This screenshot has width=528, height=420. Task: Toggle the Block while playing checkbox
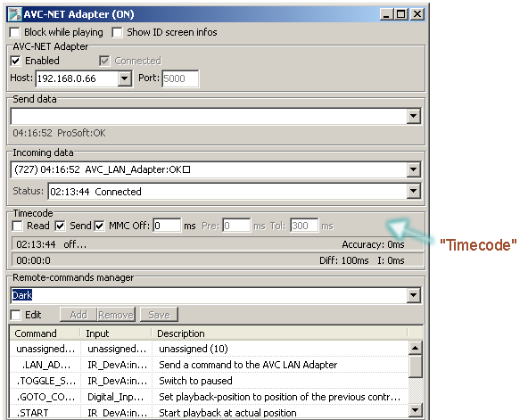(15, 33)
